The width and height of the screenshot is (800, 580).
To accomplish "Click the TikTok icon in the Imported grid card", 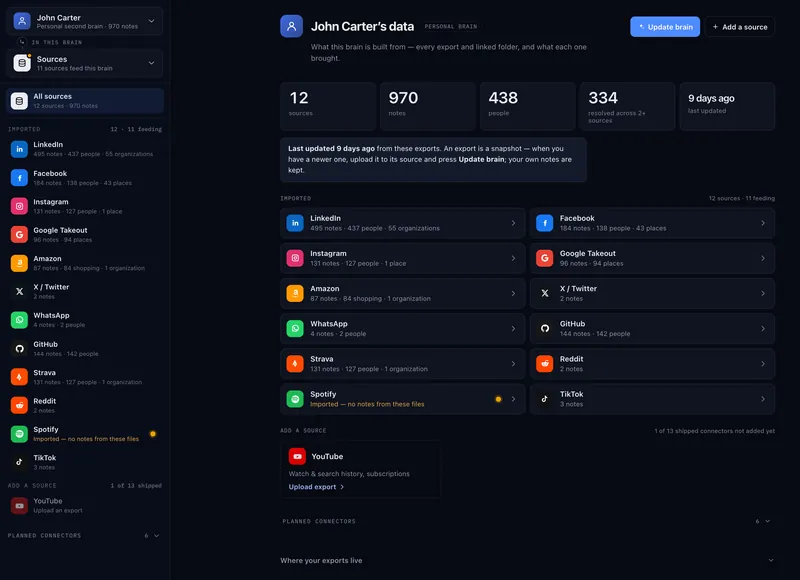I will [x=544, y=399].
